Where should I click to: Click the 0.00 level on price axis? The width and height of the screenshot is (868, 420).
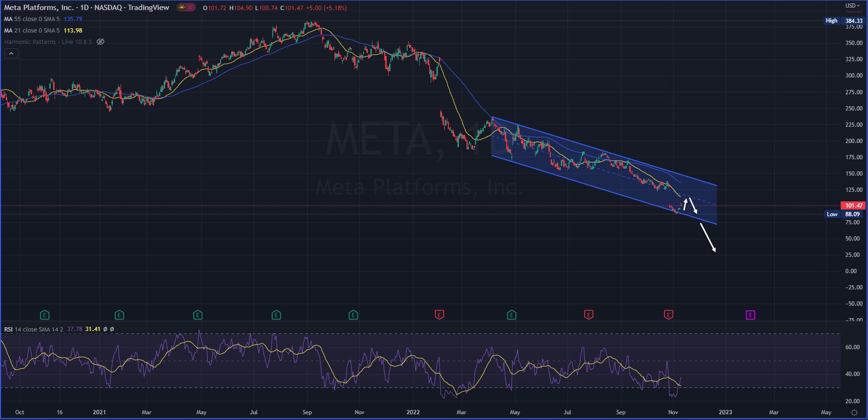[x=851, y=271]
